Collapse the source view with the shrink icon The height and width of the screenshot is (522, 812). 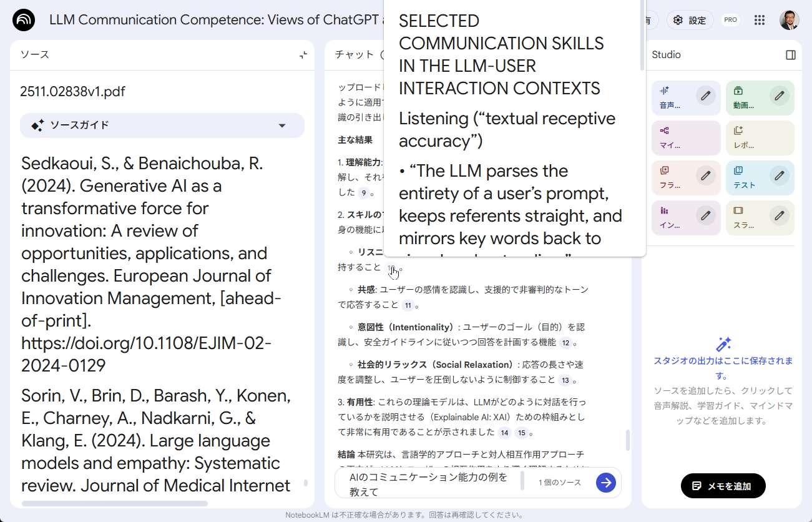pyautogui.click(x=303, y=55)
